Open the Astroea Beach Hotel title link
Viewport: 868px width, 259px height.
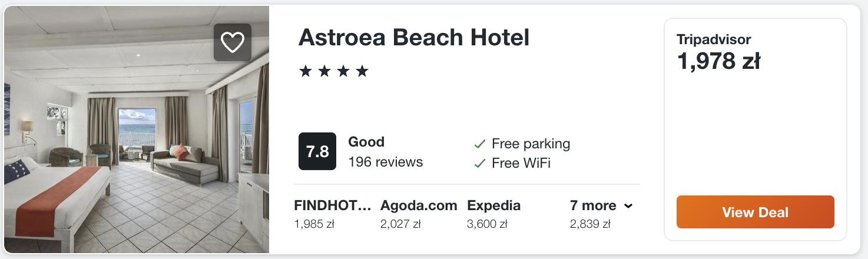(x=414, y=38)
